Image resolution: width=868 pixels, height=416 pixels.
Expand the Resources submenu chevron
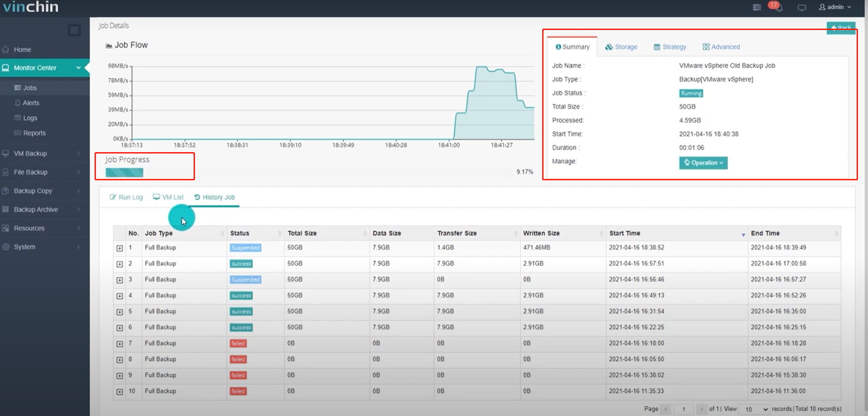pyautogui.click(x=78, y=228)
